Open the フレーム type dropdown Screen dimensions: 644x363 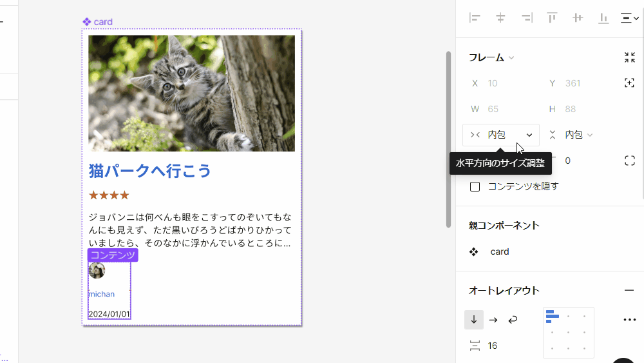point(491,57)
